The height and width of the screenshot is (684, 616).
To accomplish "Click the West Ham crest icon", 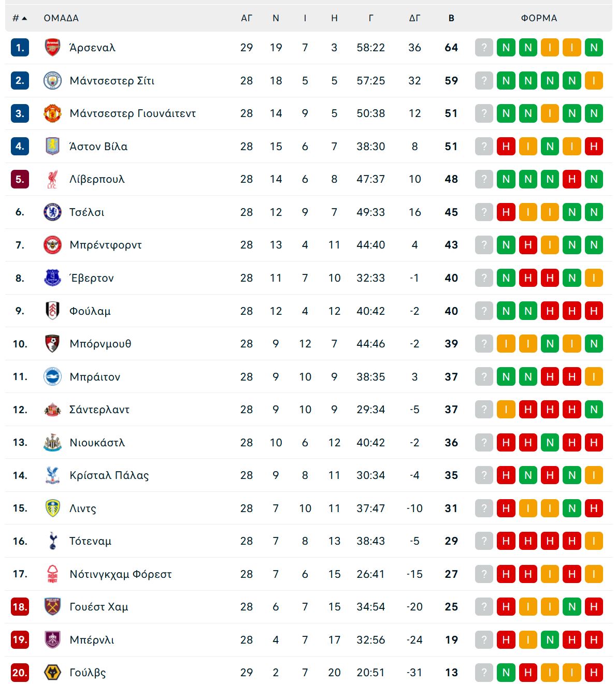I will coord(52,607).
